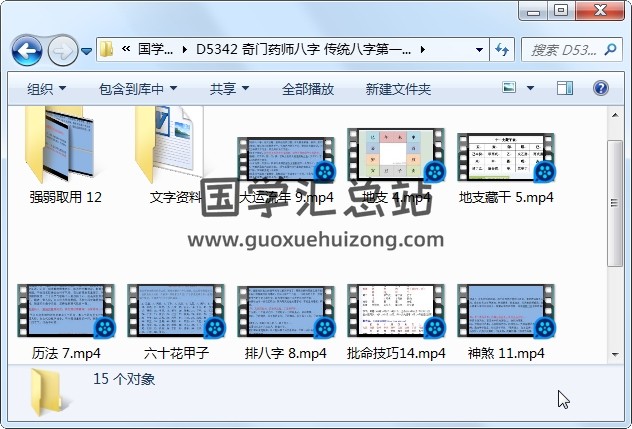This screenshot has height=429, width=632.
Task: Close the Explorer window
Action: 600,11
